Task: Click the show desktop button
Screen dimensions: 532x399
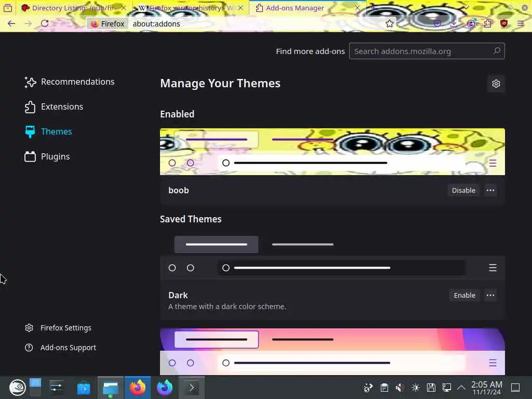Action: point(515,388)
